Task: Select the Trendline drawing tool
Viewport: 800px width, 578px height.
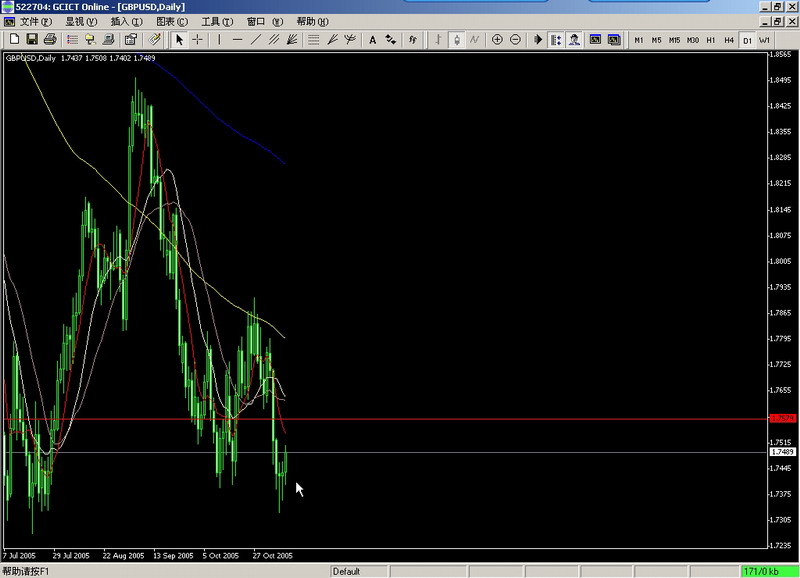Action: (256, 40)
